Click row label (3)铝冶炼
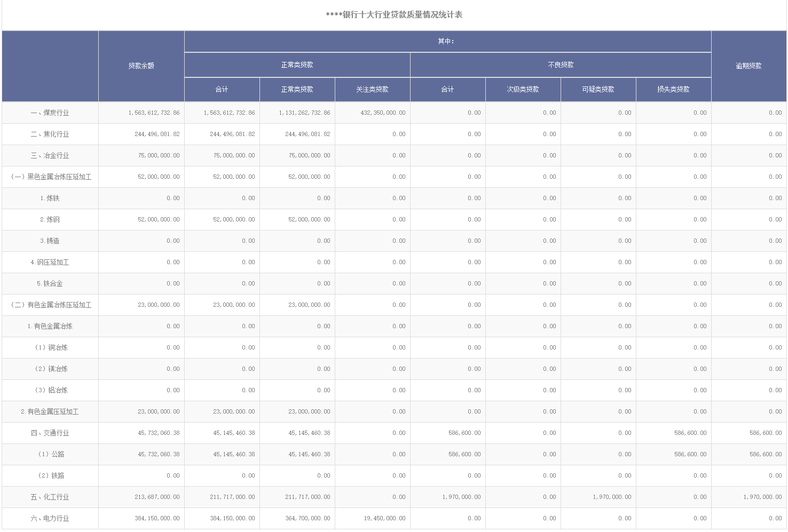788x532 pixels. pyautogui.click(x=50, y=390)
